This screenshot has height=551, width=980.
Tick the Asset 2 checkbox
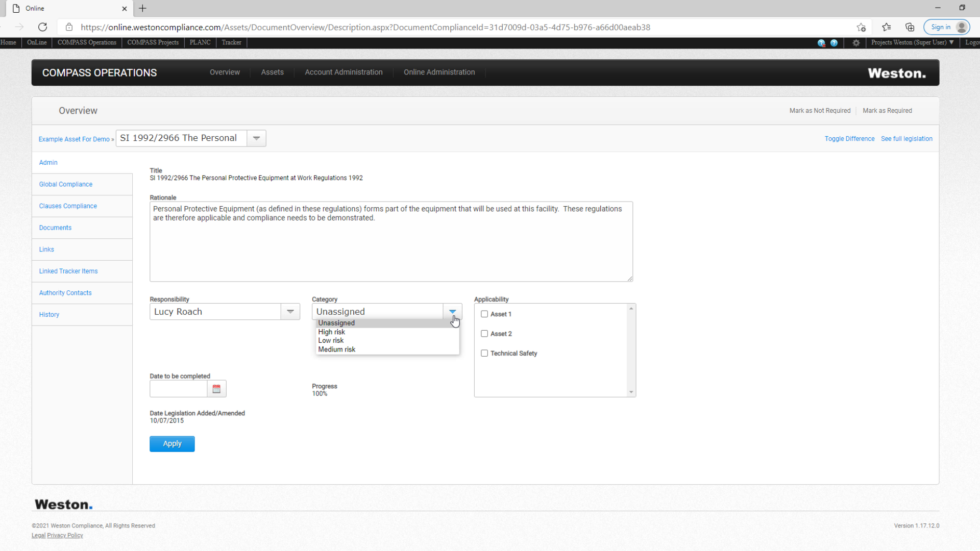(484, 334)
